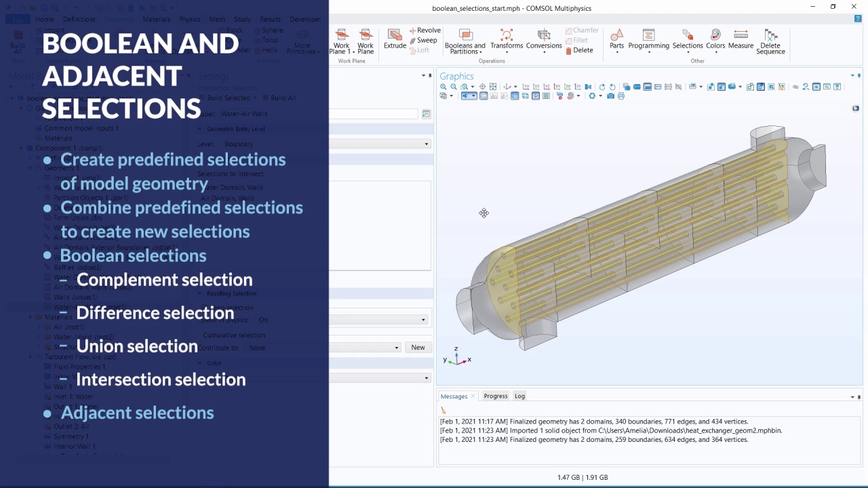Click inside the Label input field
This screenshot has width=868, height=488.
(374, 114)
